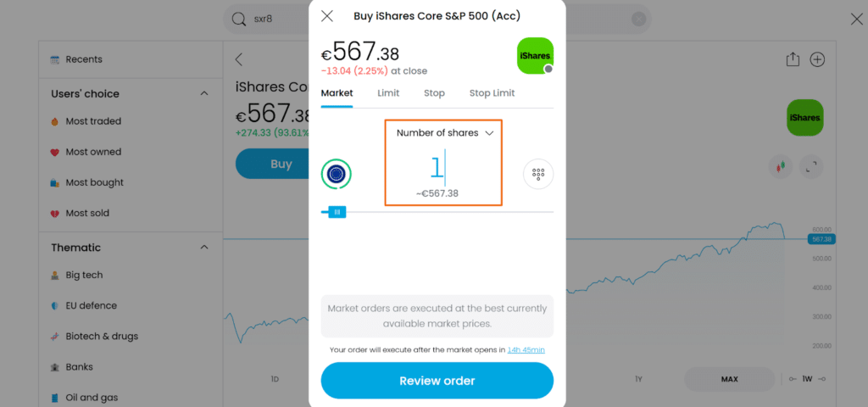Screen dimensions: 868x407
Task: Open the numeric keypad icon
Action: pos(537,174)
